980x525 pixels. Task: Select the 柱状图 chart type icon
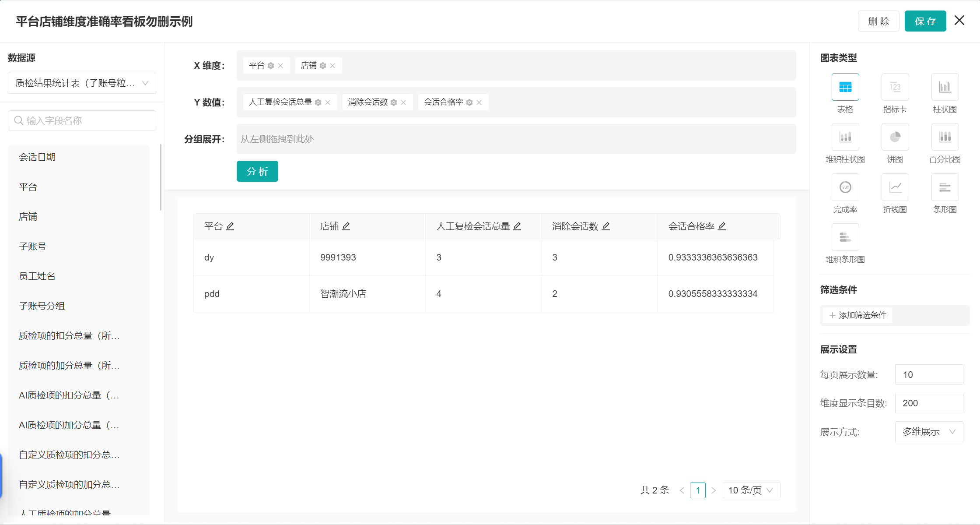coord(945,87)
